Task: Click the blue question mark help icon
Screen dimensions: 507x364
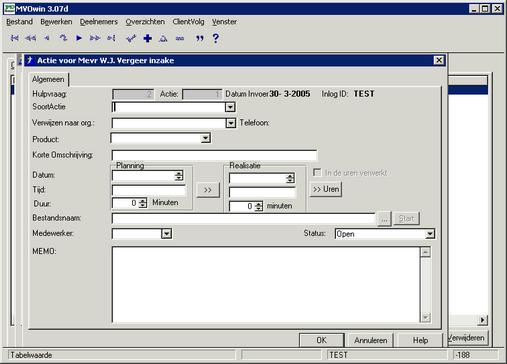Action: point(216,38)
